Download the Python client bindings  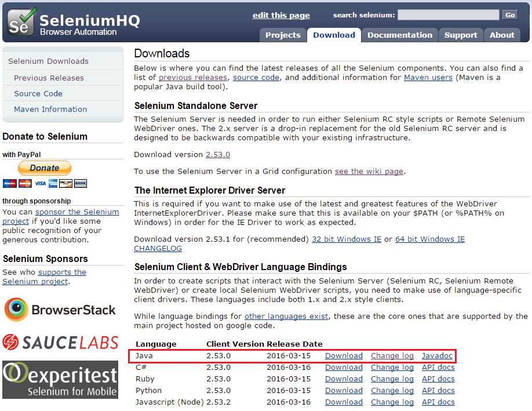(x=344, y=390)
